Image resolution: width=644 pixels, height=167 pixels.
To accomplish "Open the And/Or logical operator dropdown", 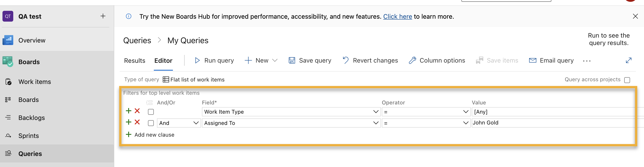I will point(179,123).
